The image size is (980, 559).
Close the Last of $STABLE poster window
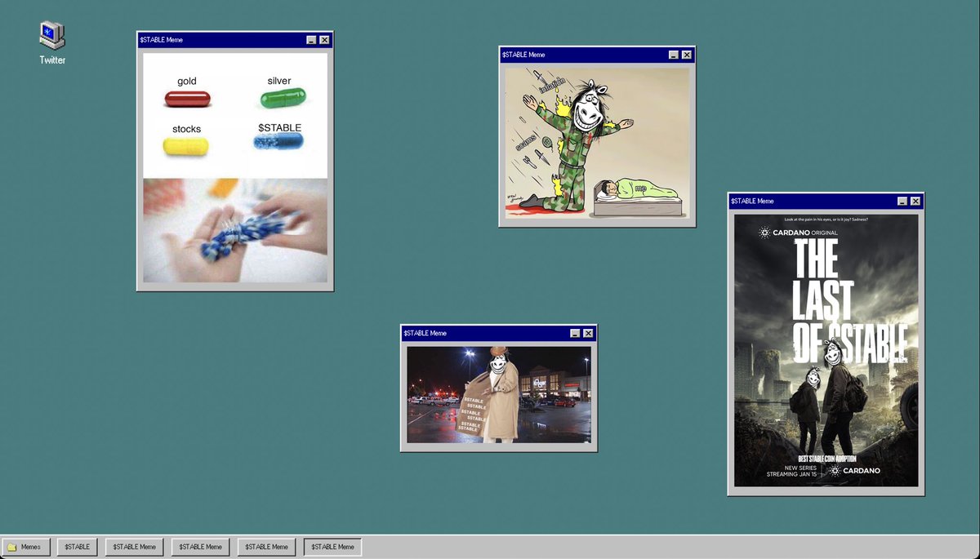point(915,201)
